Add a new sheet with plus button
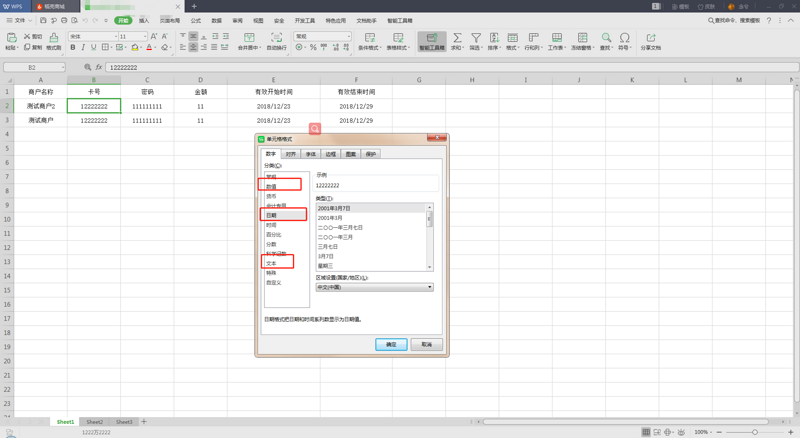 [144, 422]
